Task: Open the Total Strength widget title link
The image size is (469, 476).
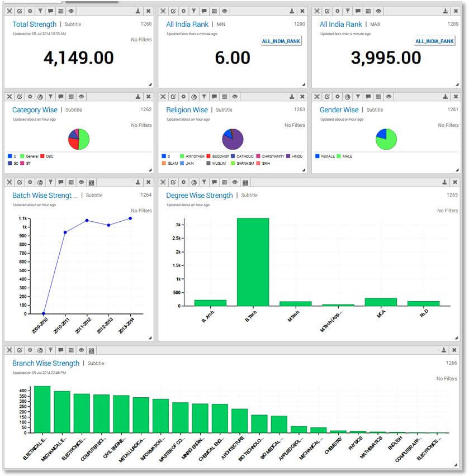Action: (x=34, y=24)
